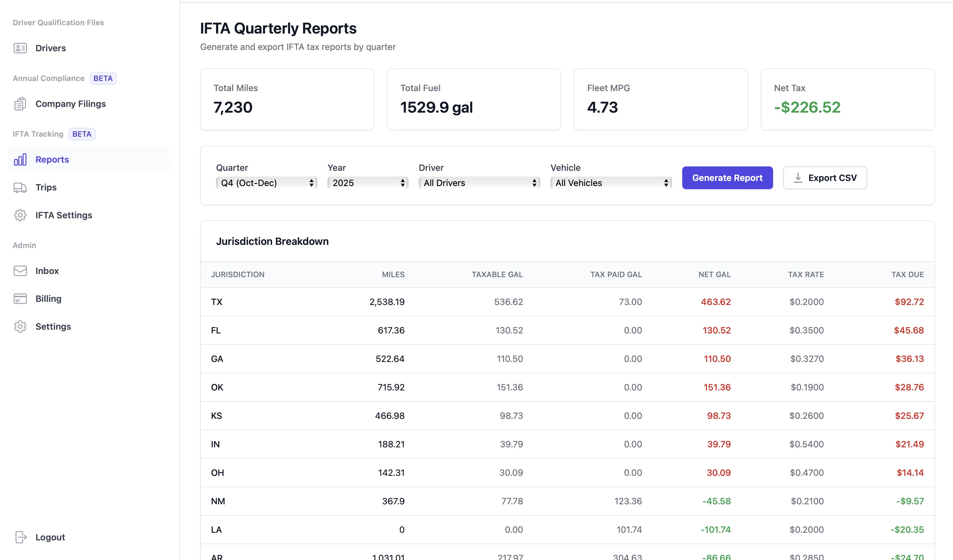Open Inbox via the envelope icon

click(20, 271)
